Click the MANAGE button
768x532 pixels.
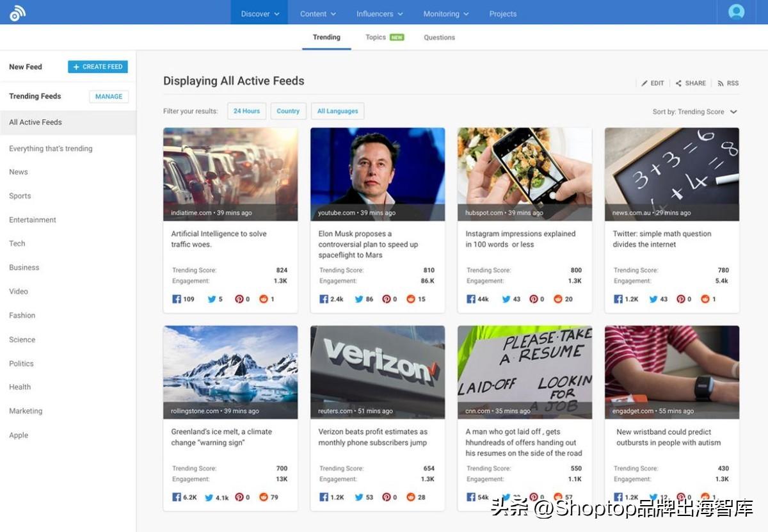pyautogui.click(x=109, y=97)
